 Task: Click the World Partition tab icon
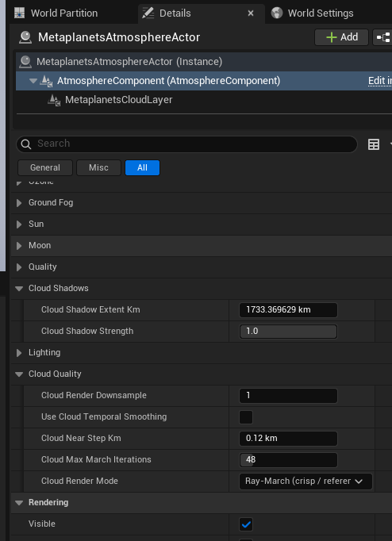(19, 13)
